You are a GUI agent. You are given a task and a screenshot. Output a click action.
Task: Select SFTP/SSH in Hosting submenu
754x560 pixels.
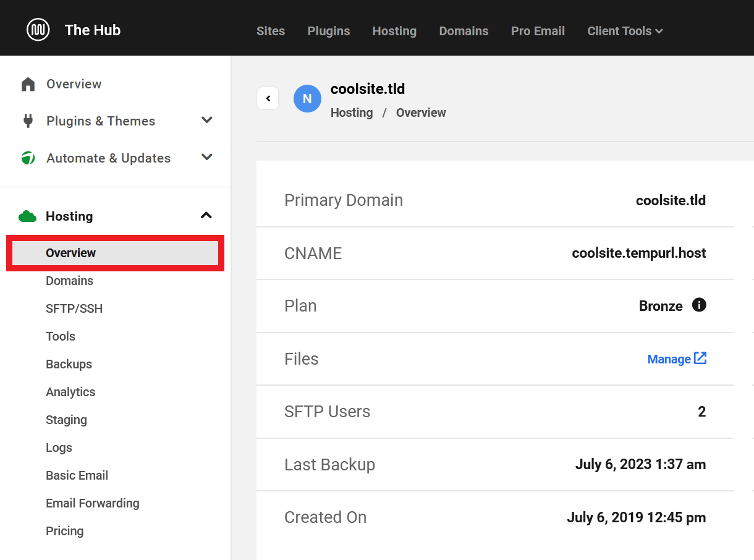pyautogui.click(x=74, y=308)
